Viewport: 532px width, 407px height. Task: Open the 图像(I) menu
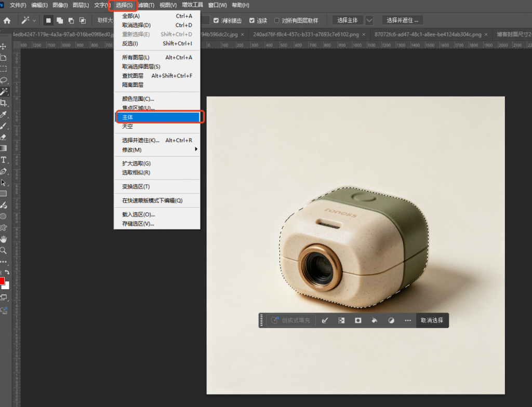[60, 5]
